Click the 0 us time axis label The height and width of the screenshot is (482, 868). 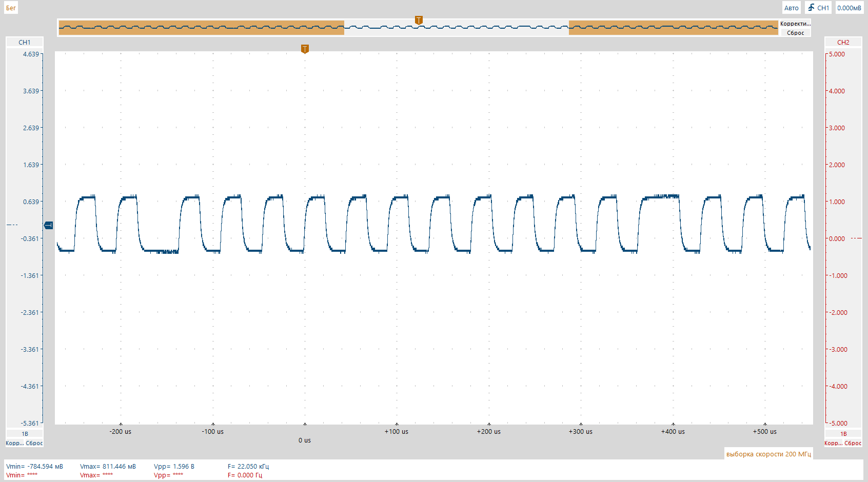305,440
